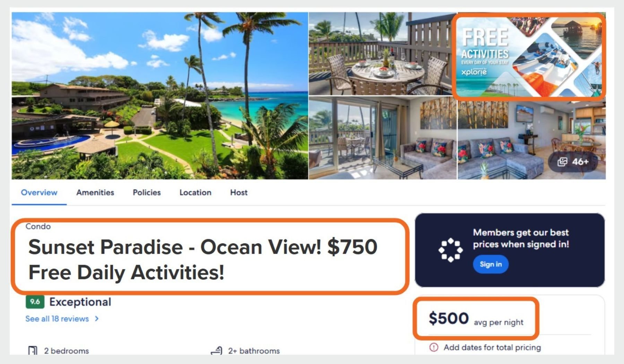Open the Overview tab
624x364 pixels.
click(39, 192)
